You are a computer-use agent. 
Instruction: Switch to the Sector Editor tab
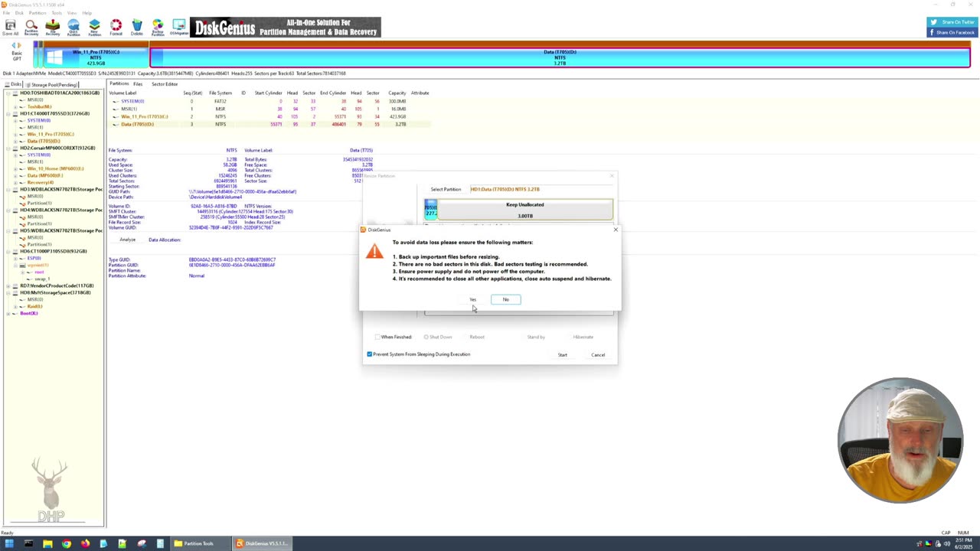(165, 83)
